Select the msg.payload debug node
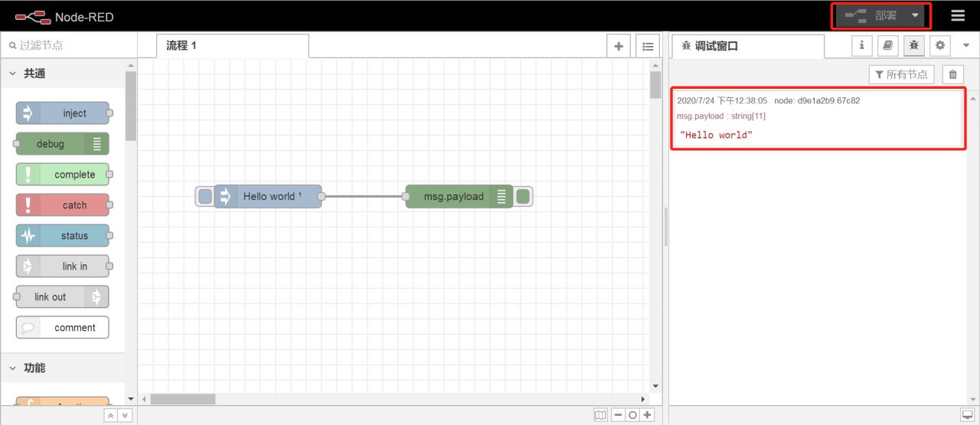This screenshot has height=425, width=980. (459, 197)
